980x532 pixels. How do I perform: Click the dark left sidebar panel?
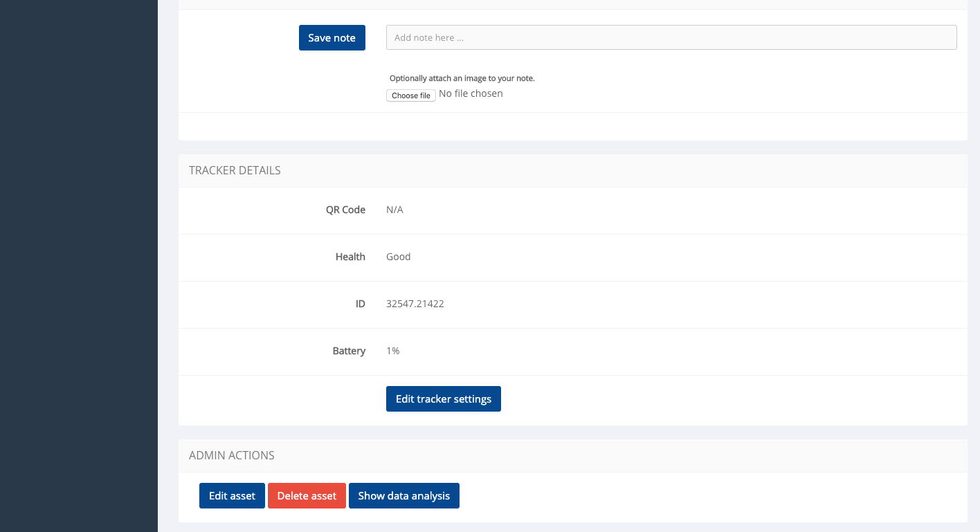click(x=78, y=277)
